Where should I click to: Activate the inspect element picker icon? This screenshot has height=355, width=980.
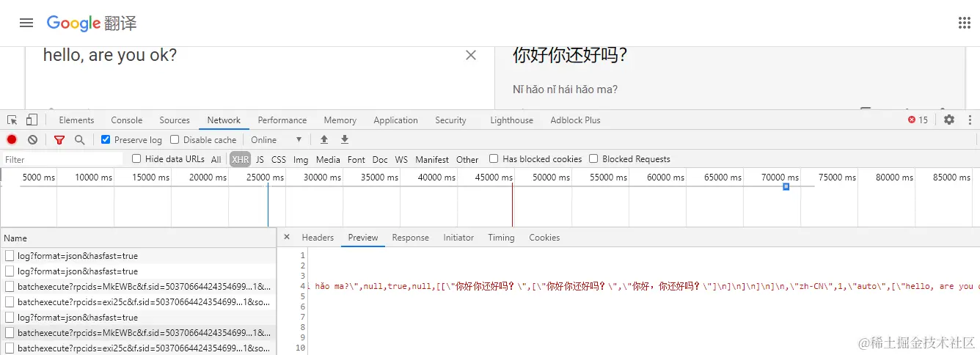coord(12,120)
